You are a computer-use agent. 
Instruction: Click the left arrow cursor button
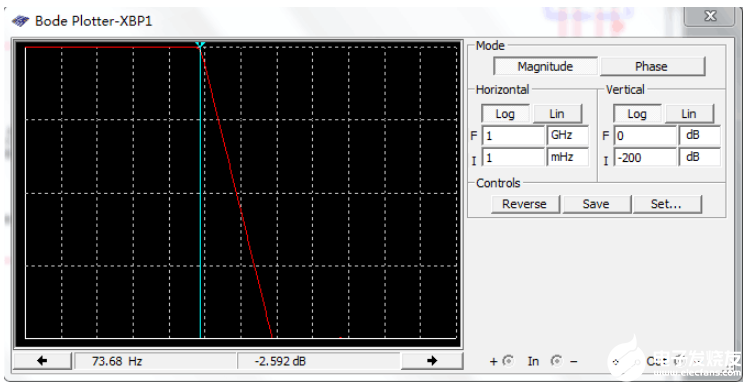point(42,361)
